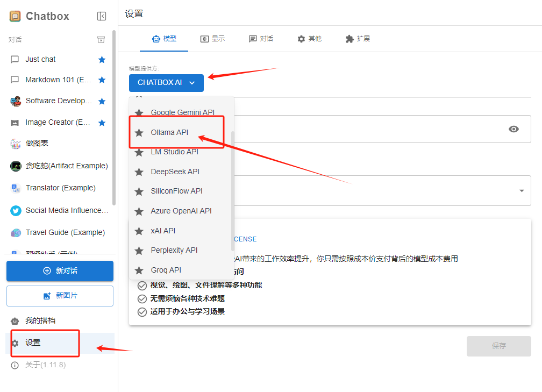Select Google Gemini API from provider list
Viewport: 542px width, 392px height.
point(180,112)
